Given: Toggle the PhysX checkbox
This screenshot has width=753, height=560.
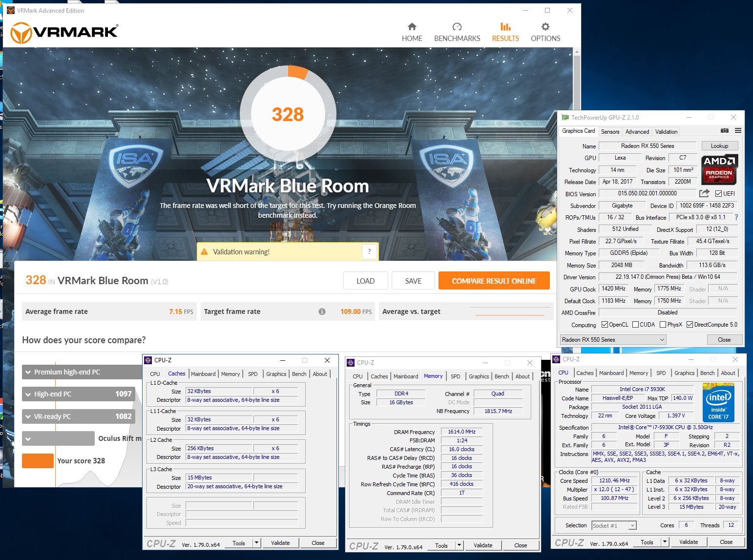Looking at the screenshot, I should coord(663,325).
